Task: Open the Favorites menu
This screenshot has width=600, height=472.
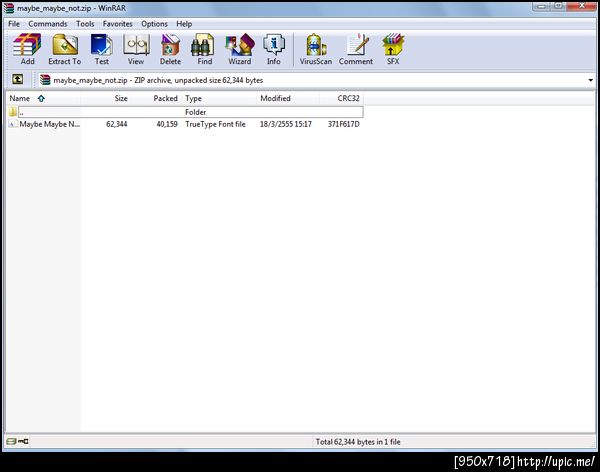Action: pyautogui.click(x=117, y=24)
